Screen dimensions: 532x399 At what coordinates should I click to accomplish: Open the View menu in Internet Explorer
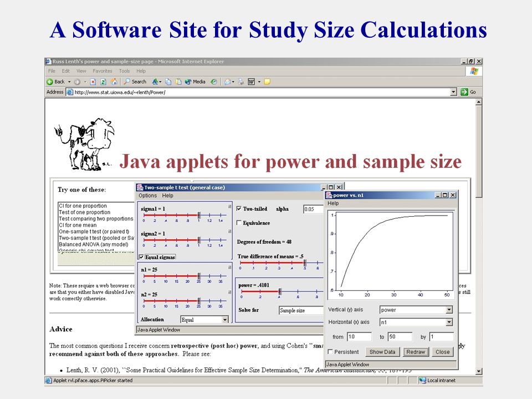(81, 71)
